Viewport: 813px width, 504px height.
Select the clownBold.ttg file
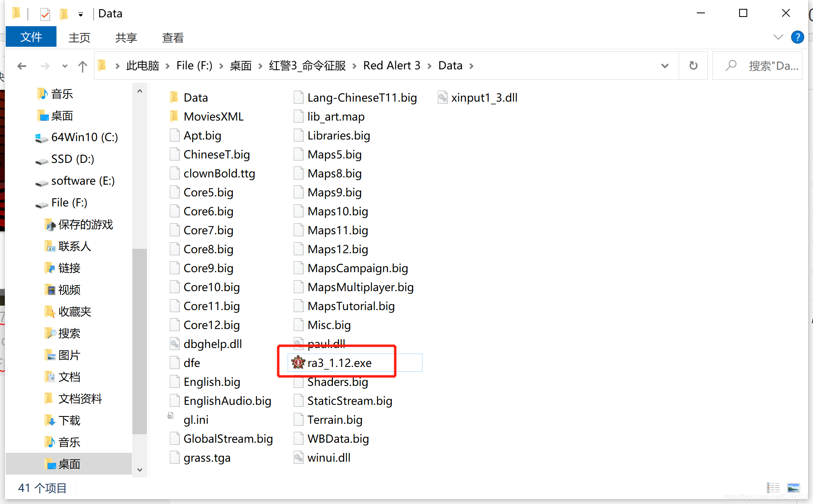click(213, 173)
